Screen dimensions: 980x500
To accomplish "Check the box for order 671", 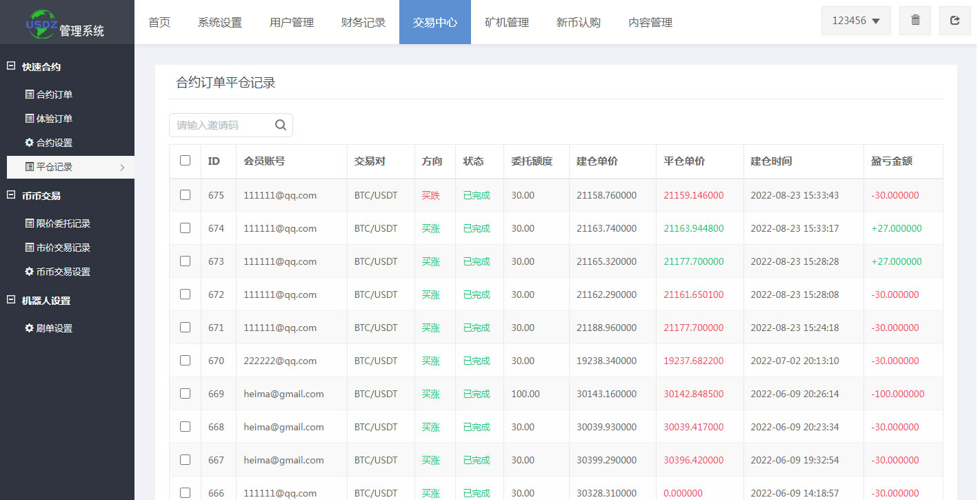I will pos(185,327).
